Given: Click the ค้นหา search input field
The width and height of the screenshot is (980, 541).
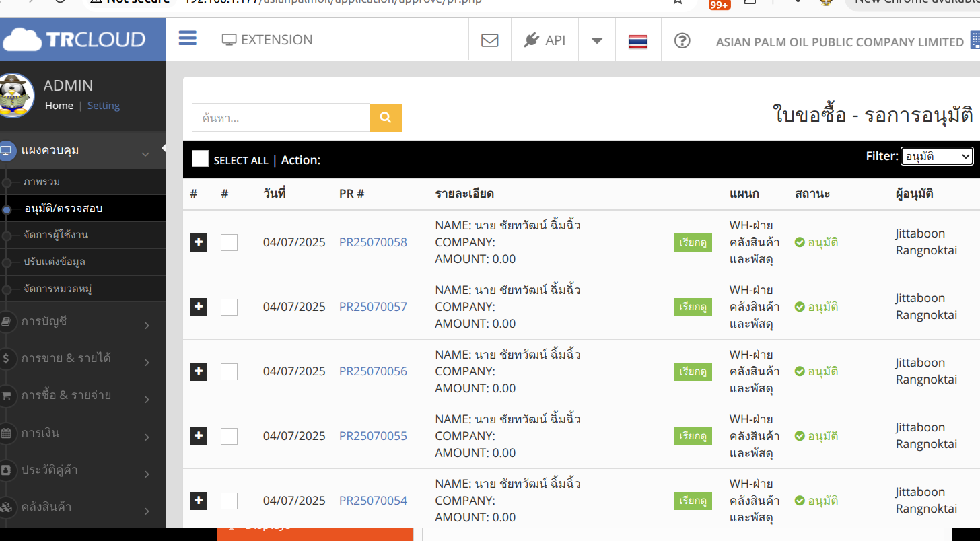Looking at the screenshot, I should pyautogui.click(x=281, y=118).
